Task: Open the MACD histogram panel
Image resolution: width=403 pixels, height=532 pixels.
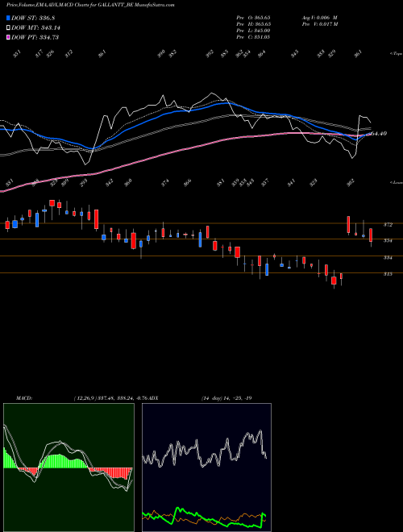Action: tap(69, 468)
